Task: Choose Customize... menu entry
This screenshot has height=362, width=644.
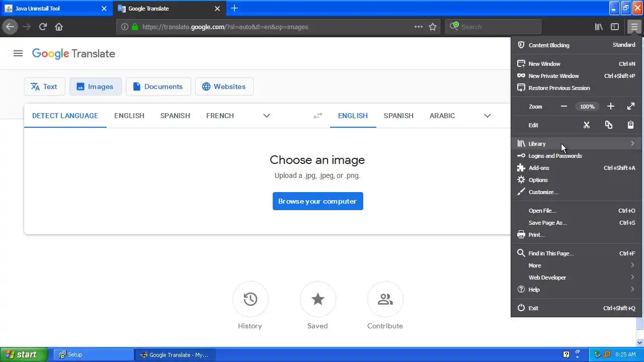Action: [576, 192]
